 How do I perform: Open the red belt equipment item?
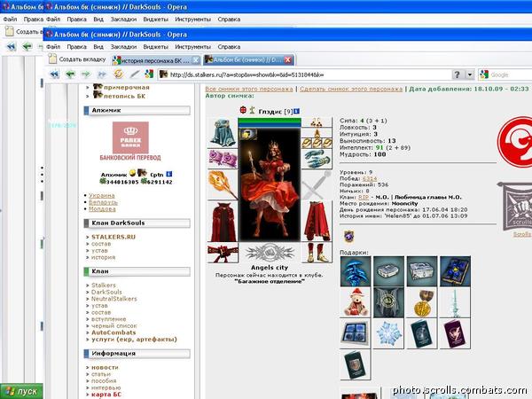[x=223, y=253]
